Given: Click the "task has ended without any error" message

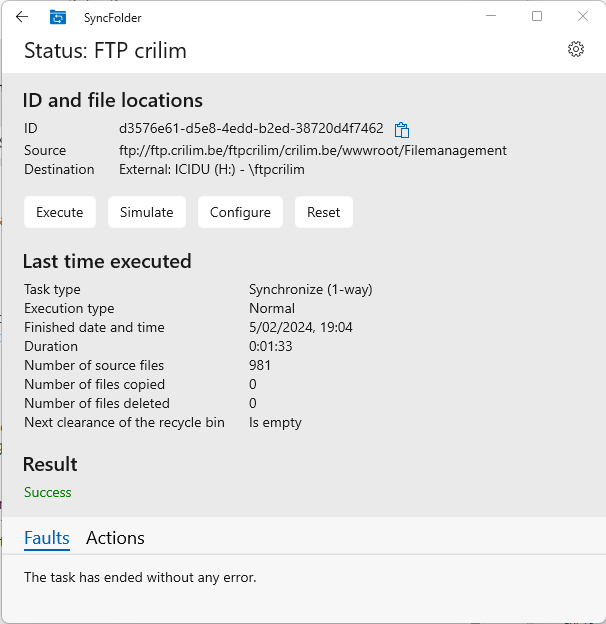Looking at the screenshot, I should pos(140,577).
